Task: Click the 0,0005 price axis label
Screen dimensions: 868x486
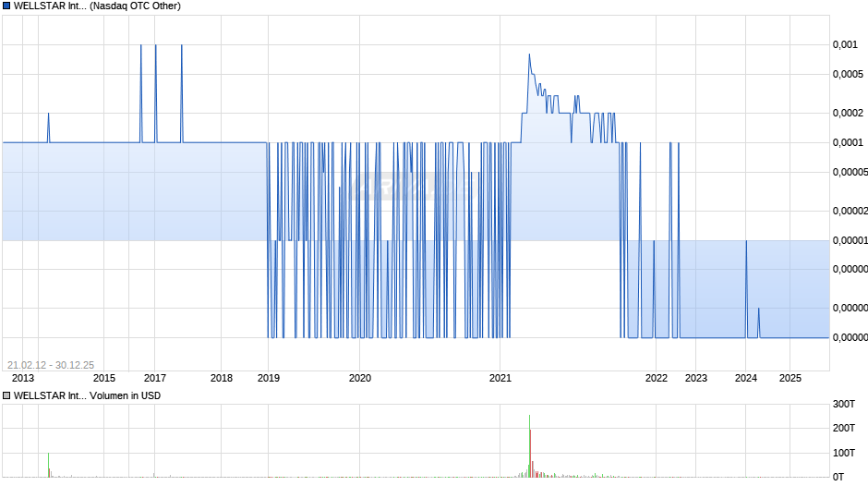Action: click(x=848, y=74)
